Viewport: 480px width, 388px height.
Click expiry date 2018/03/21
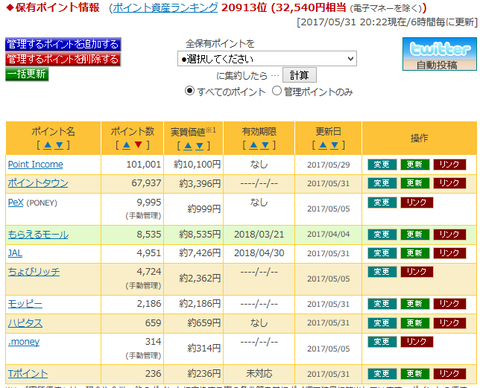coord(259,234)
